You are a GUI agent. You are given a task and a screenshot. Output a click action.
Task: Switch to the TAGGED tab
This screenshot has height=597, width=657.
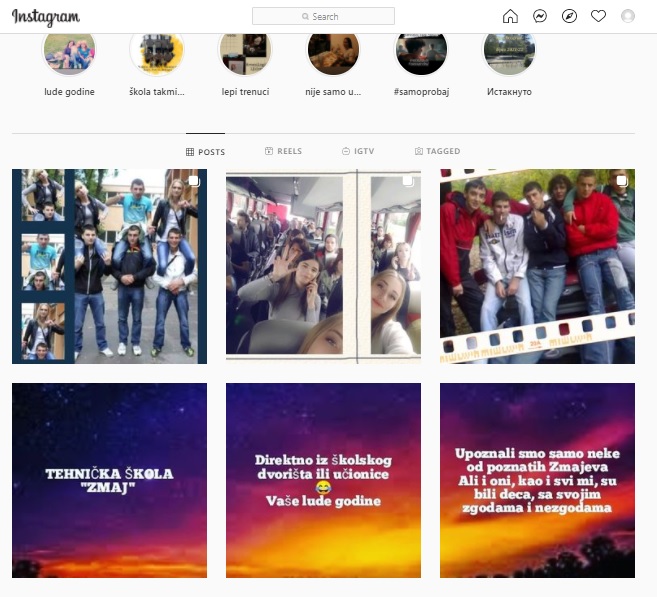tap(437, 151)
